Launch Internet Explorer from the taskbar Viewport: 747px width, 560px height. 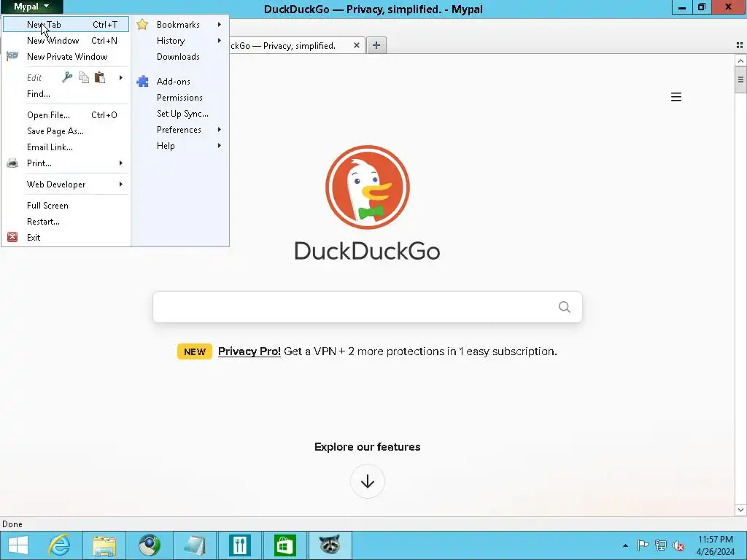click(59, 545)
